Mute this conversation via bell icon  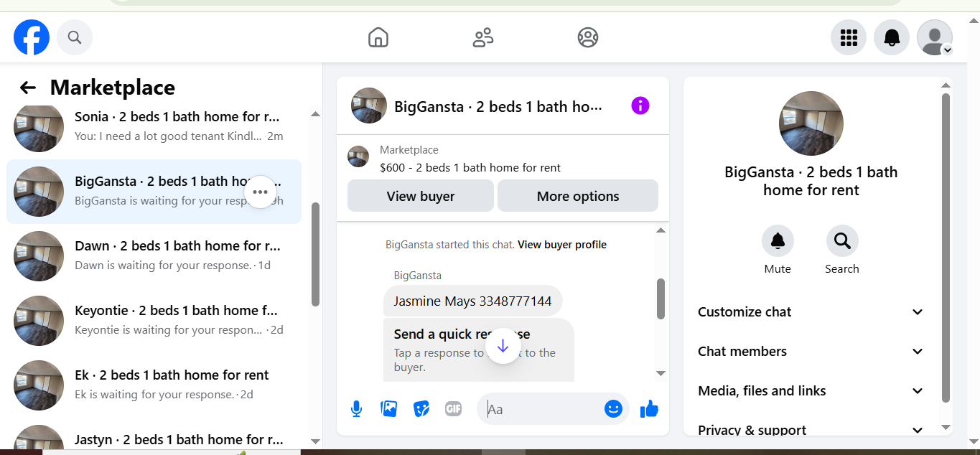pos(778,241)
